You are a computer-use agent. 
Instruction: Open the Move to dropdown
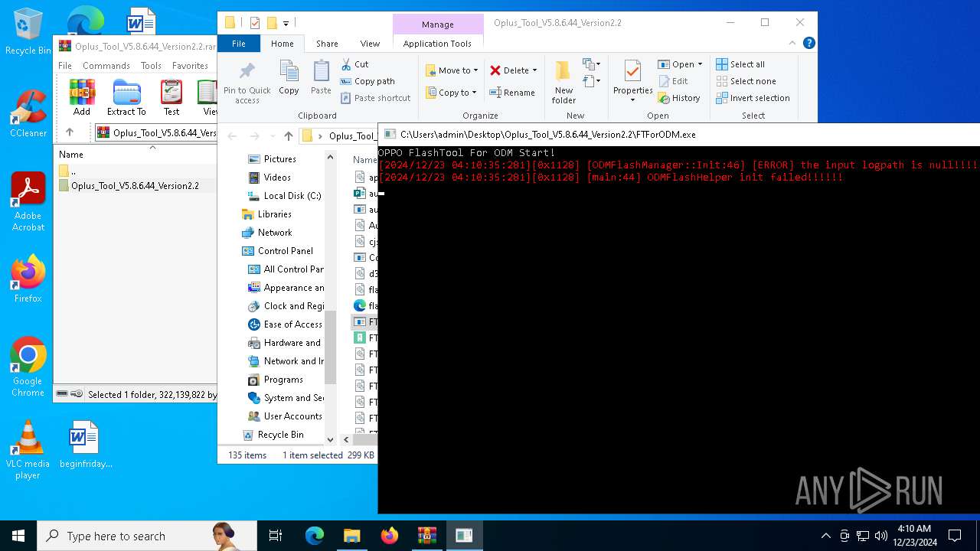pyautogui.click(x=452, y=70)
